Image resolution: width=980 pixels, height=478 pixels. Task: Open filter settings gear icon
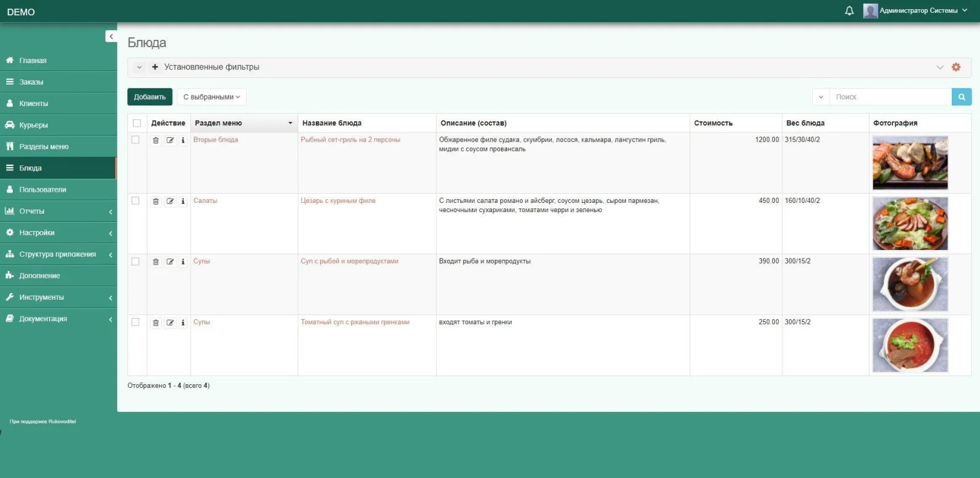click(x=956, y=67)
